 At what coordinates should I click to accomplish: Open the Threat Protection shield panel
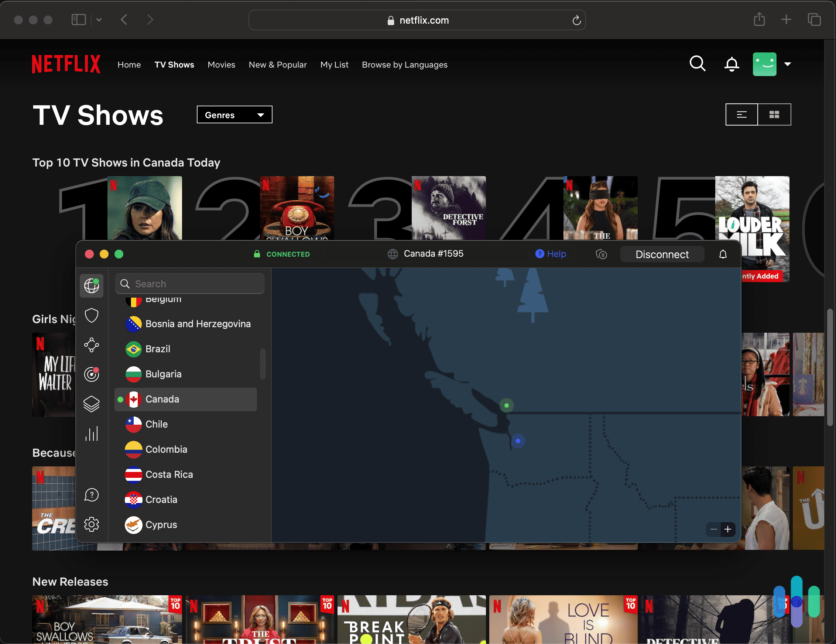[92, 315]
